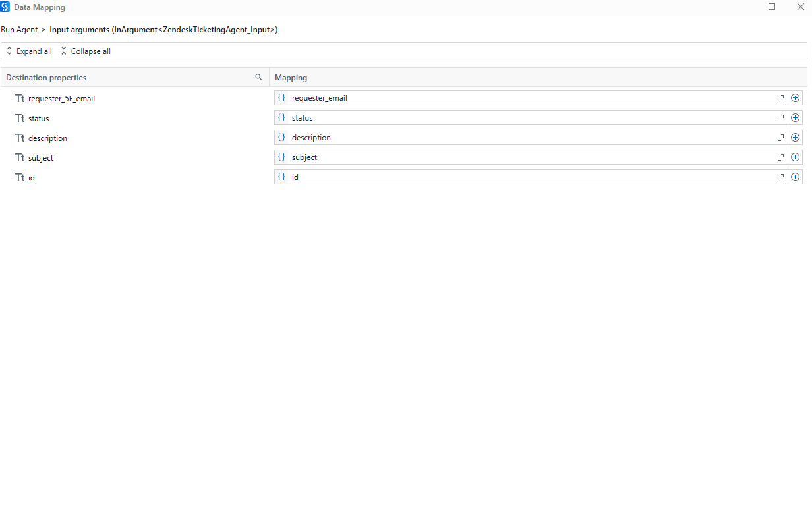
Task: Click plus button on id row
Action: pyautogui.click(x=795, y=177)
